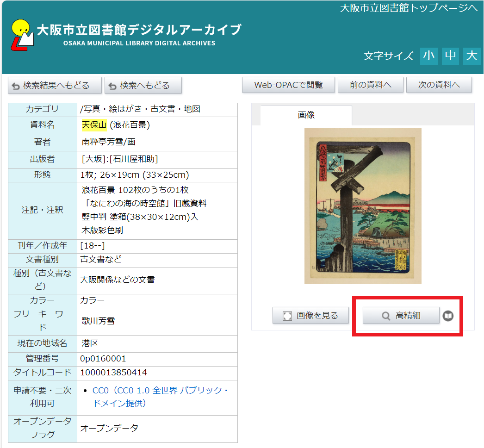Select the 画像 tab
The width and height of the screenshot is (484, 448).
tap(306, 115)
